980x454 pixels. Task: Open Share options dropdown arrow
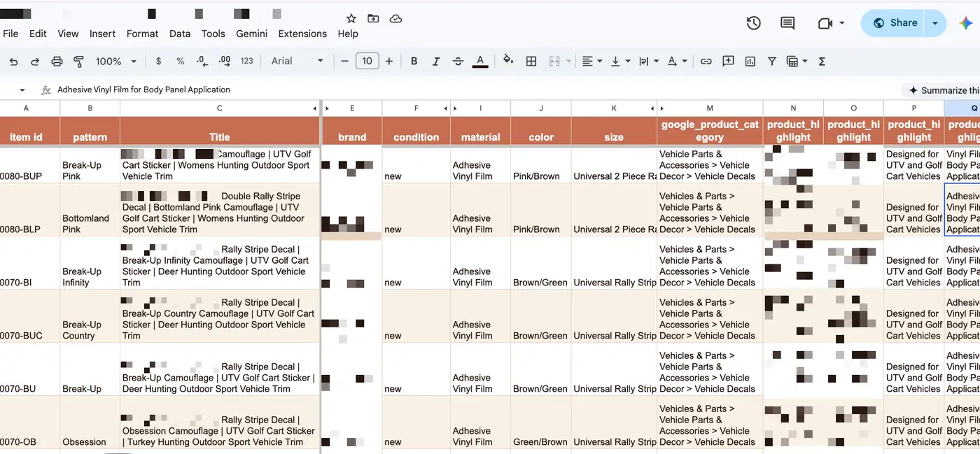coord(935,23)
